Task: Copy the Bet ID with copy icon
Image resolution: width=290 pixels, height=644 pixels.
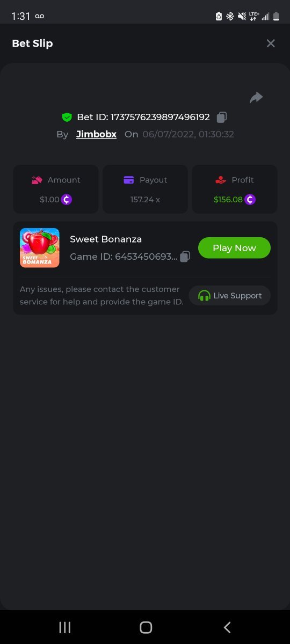Action: 222,117
